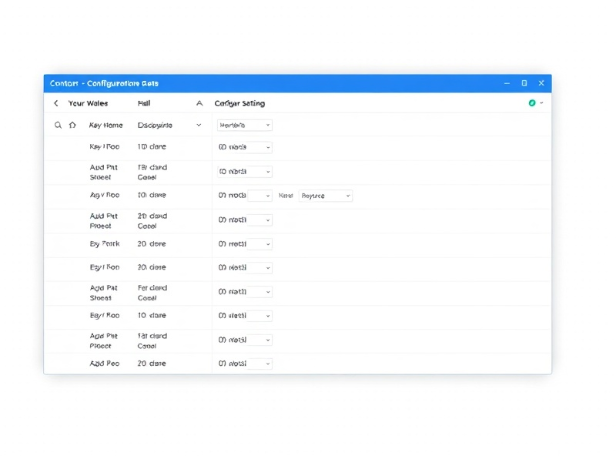Viewport: 616px width, 456px height.
Task: Maximize the Configuration window
Action: (x=524, y=83)
